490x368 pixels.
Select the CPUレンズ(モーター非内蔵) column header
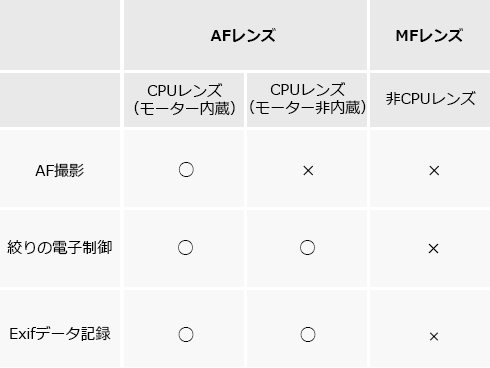pyautogui.click(x=307, y=100)
